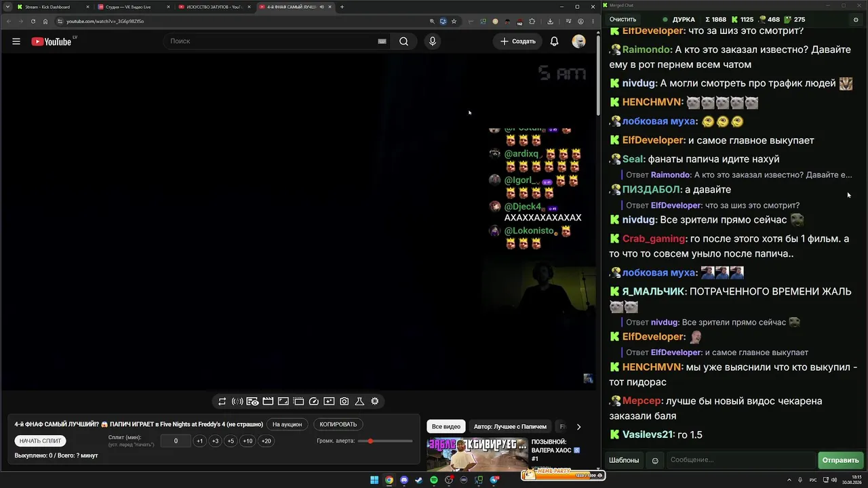Click the Создать button
This screenshot has height=488, width=868.
[x=517, y=41]
